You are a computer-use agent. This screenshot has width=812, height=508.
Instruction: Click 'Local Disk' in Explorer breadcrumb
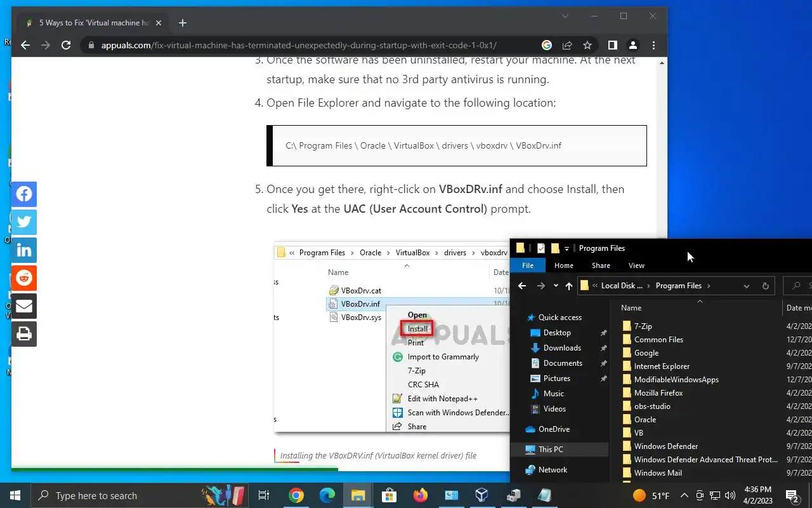pyautogui.click(x=622, y=286)
